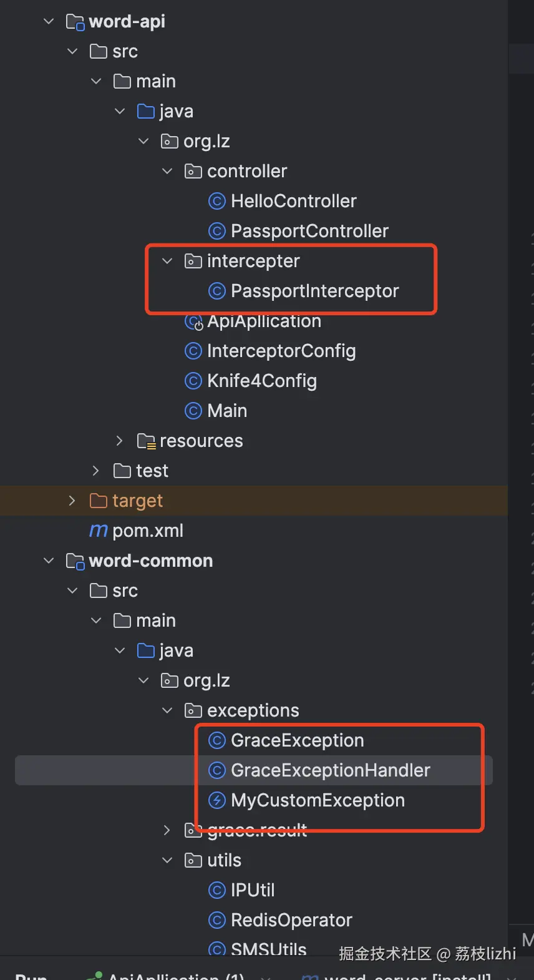Click the PassportInterceptor class icon

click(x=216, y=291)
